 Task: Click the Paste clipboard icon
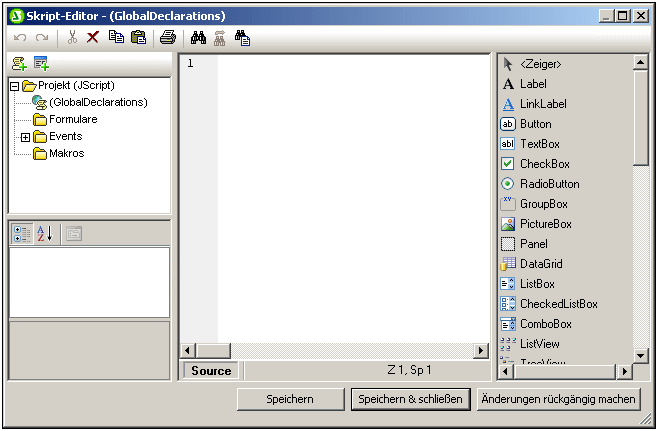138,37
